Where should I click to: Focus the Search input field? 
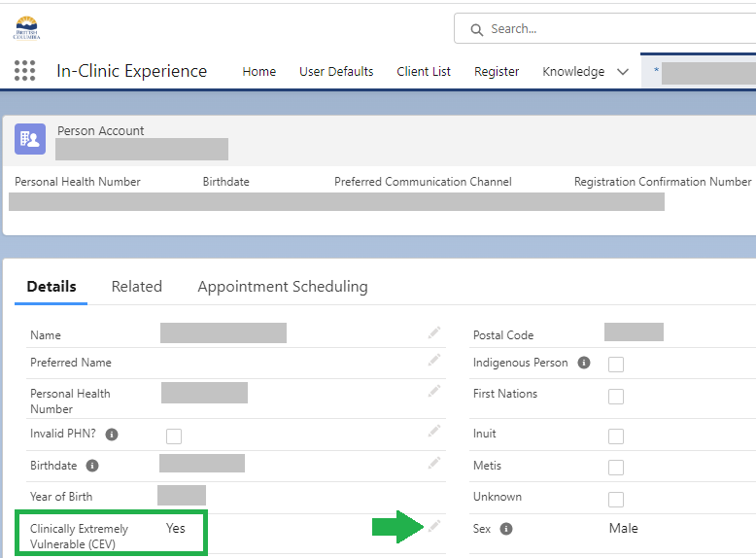pyautogui.click(x=607, y=29)
